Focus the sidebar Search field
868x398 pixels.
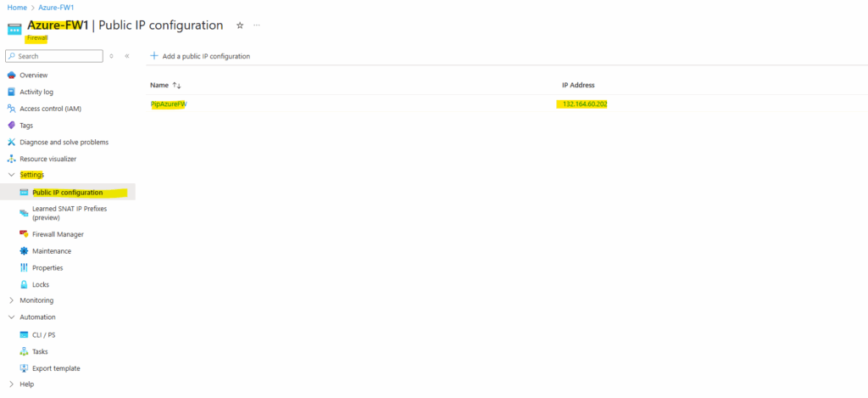point(54,56)
